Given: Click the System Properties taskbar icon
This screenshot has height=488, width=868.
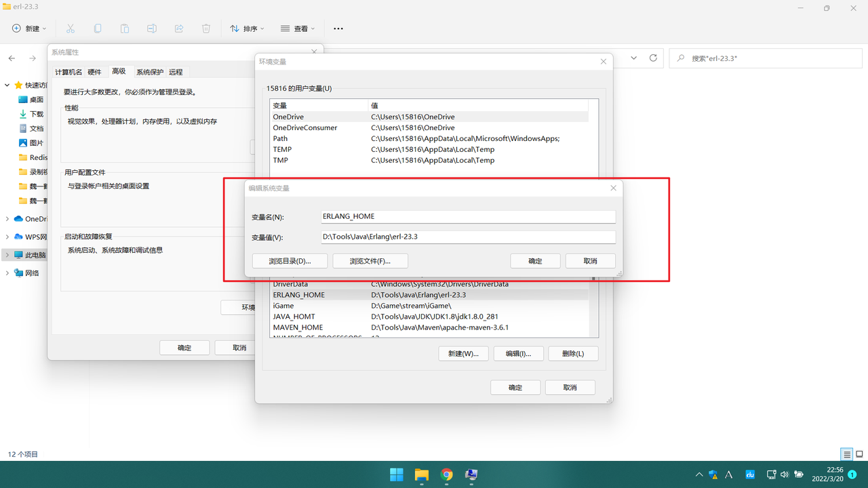Looking at the screenshot, I should pyautogui.click(x=471, y=474).
